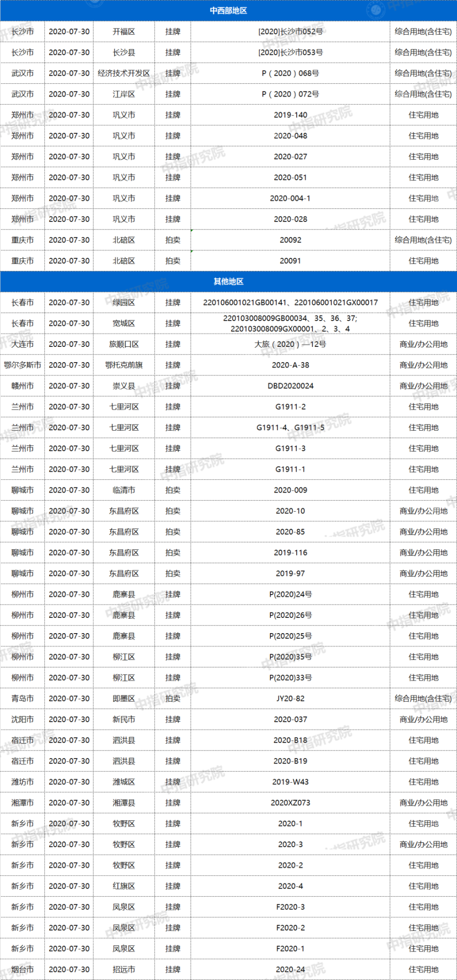Click 红旗区 plot 2020-4
This screenshot has height=980, width=457.
(290, 886)
